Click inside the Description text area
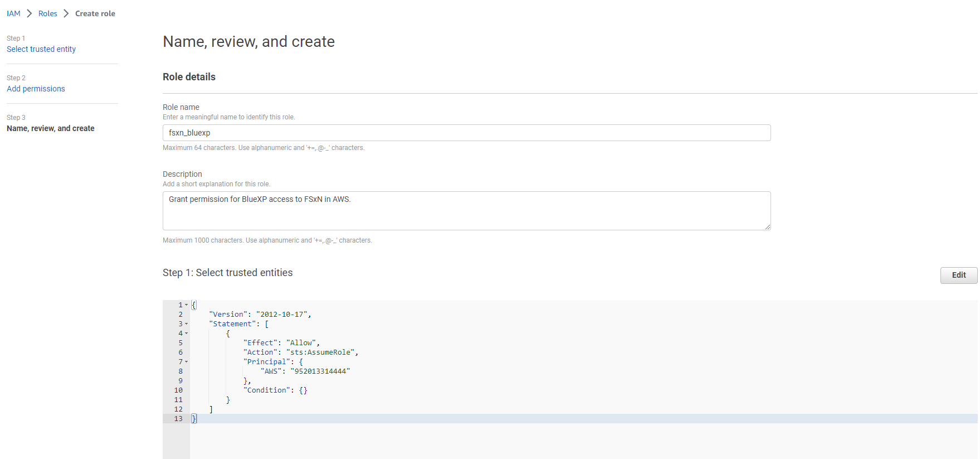 point(466,211)
